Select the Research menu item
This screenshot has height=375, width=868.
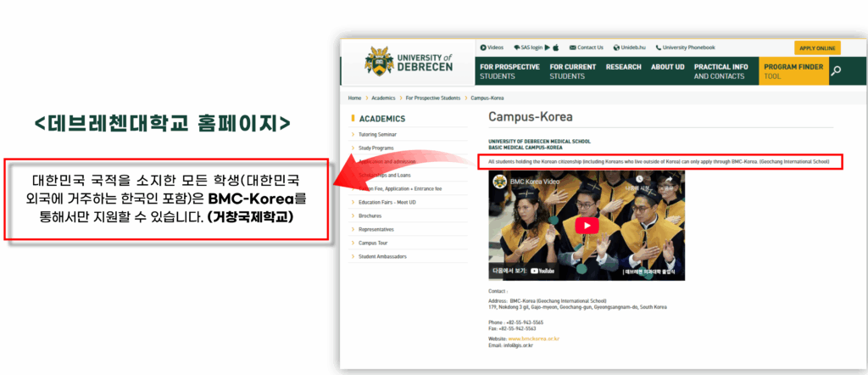tap(623, 67)
